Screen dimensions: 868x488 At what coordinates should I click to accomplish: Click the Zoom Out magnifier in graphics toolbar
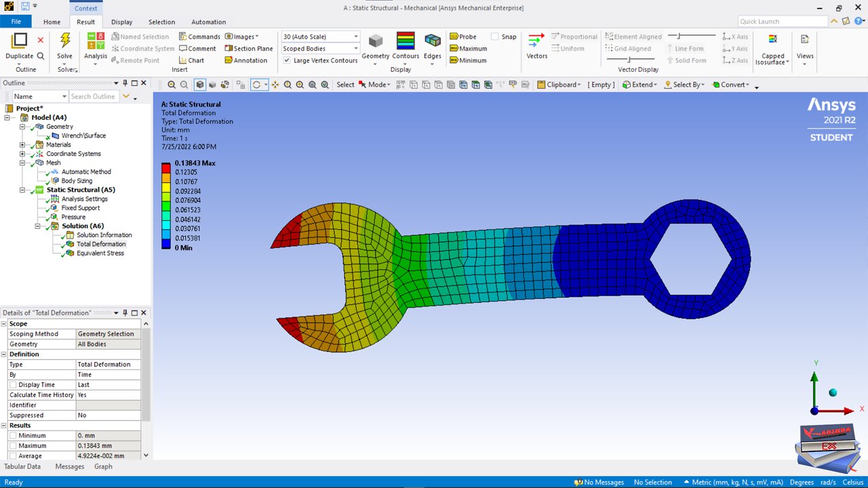[x=184, y=85]
